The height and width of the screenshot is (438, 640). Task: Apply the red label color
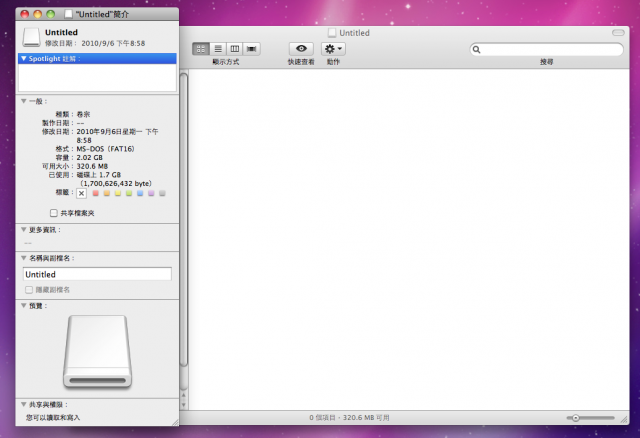96,193
